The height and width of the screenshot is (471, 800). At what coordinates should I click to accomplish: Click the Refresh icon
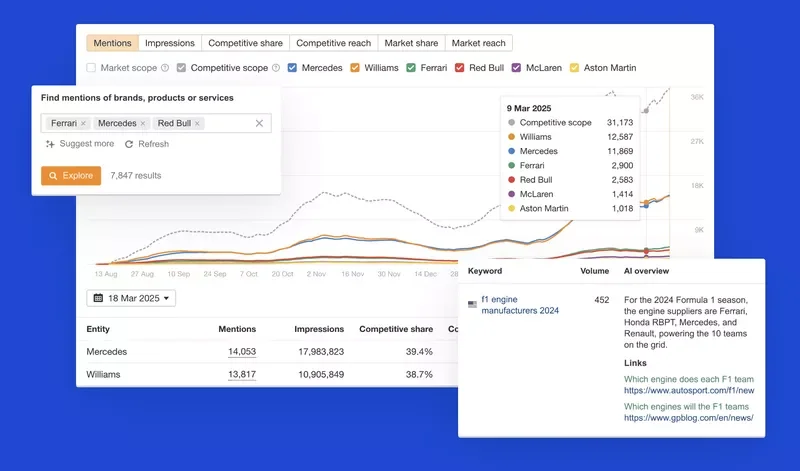click(x=130, y=144)
